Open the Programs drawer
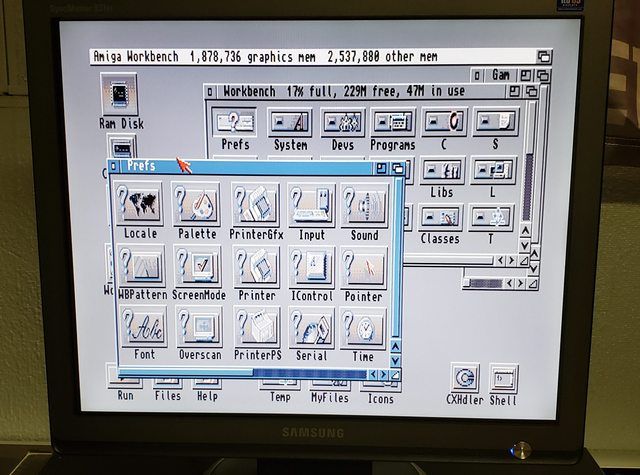 click(392, 123)
